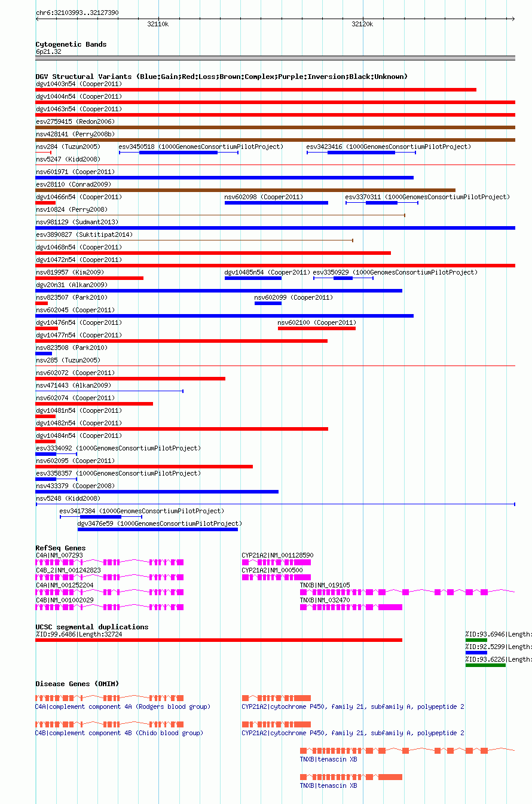Select the dgv10404n54 (Cooper2011) label
This screenshot has width=532, height=804.
(79, 96)
